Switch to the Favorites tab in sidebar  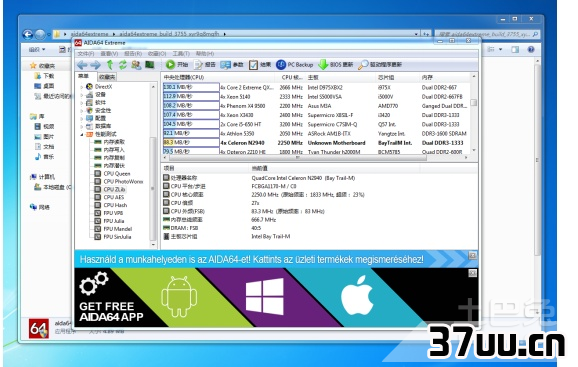click(x=107, y=77)
